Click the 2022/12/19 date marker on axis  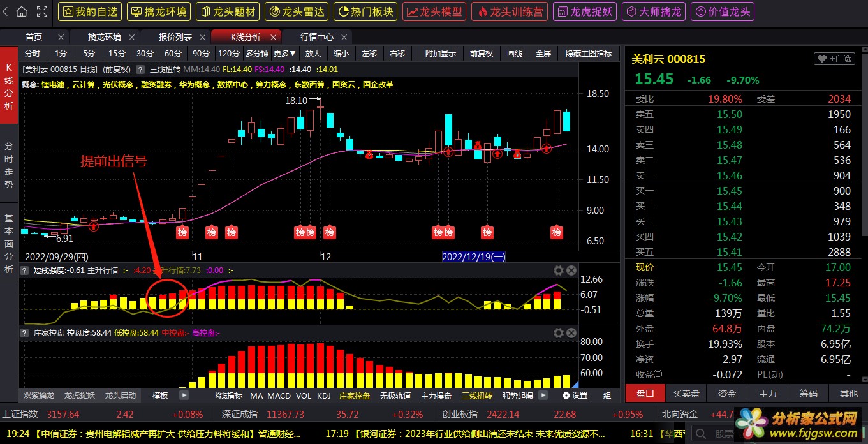[474, 256]
